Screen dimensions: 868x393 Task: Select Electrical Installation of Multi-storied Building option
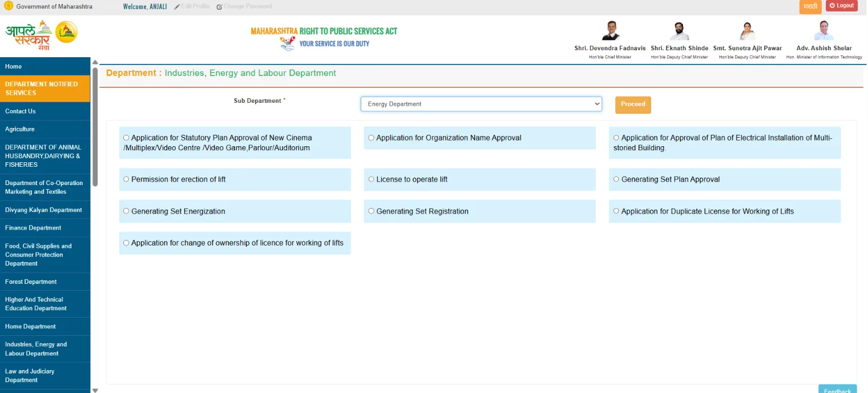616,138
